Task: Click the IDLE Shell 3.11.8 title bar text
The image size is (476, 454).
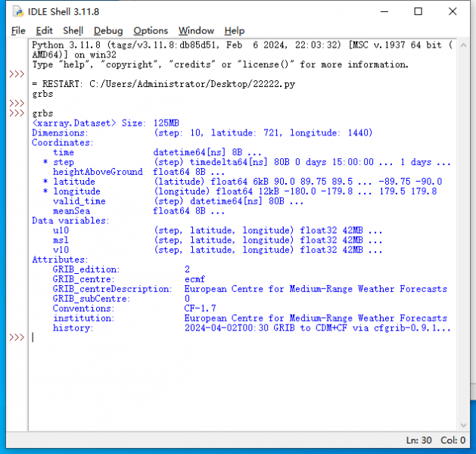Action: coord(64,12)
